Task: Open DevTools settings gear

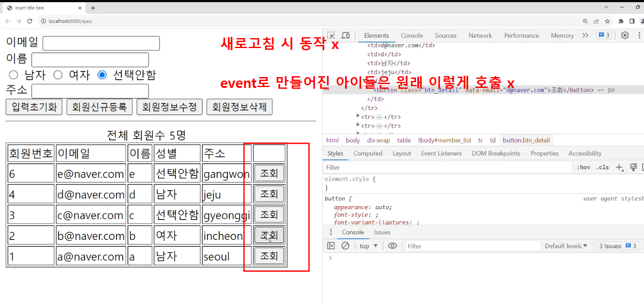Action: (x=625, y=36)
